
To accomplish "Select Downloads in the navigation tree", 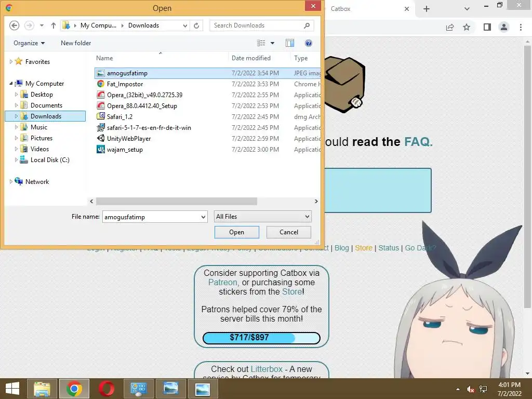I will (46, 116).
